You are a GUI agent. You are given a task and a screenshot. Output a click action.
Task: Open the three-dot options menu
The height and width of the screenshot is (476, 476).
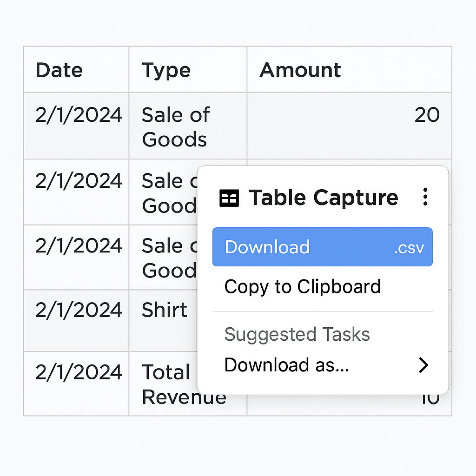click(x=425, y=197)
